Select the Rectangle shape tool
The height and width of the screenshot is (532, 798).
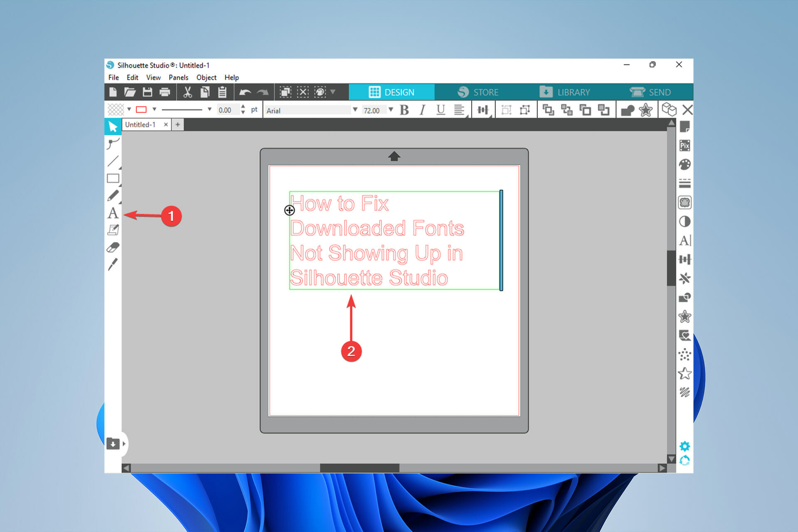pos(113,179)
